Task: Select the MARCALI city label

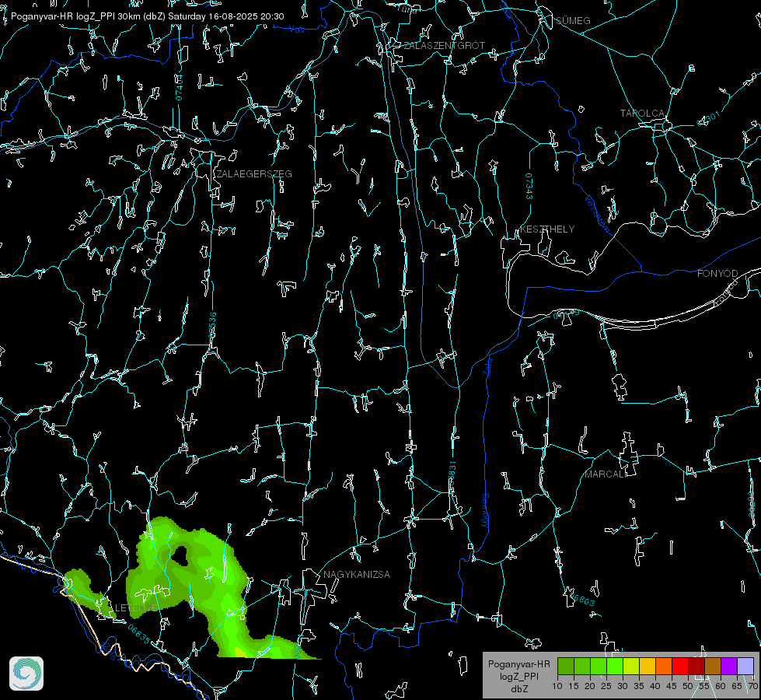Action: (x=606, y=474)
